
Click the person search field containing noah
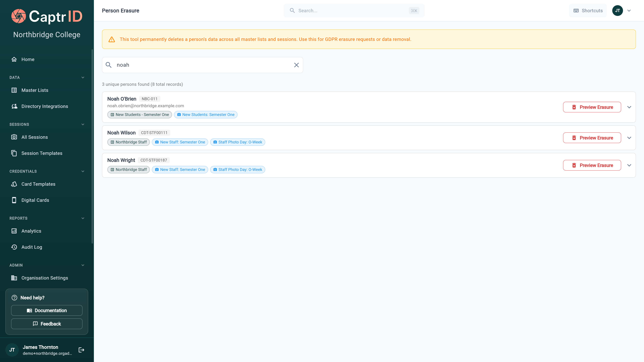pyautogui.click(x=202, y=65)
